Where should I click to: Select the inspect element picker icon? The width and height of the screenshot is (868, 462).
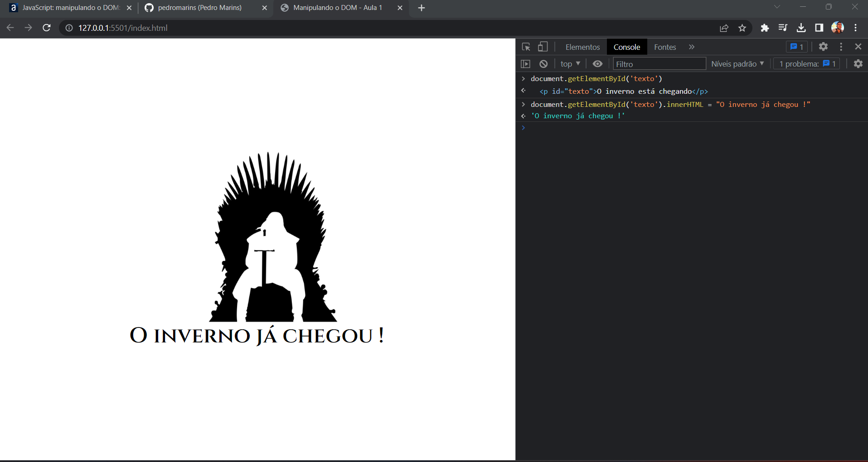526,47
